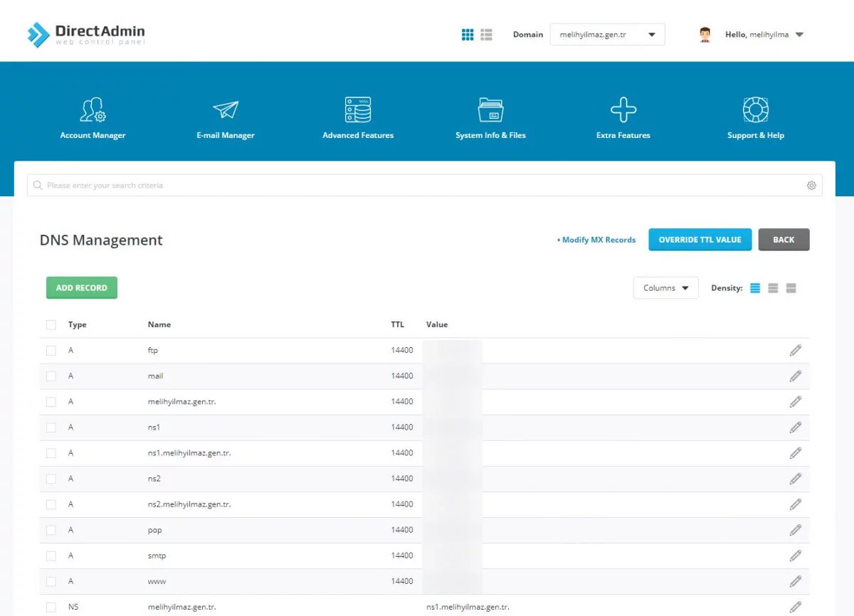Edit the mail record pencil icon
Viewport: 854px width, 616px height.
click(796, 376)
